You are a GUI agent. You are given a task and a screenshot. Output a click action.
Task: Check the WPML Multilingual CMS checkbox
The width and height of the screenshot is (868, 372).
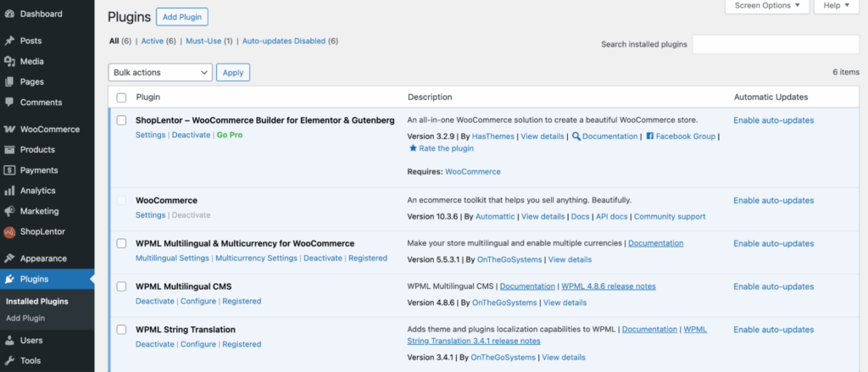pos(121,286)
